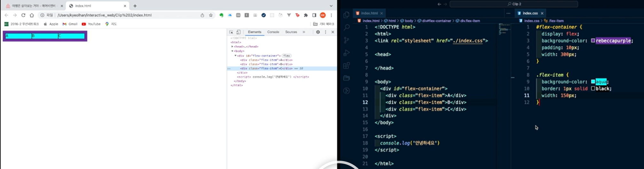Close the DevTools panel
The height and width of the screenshot is (169, 644).
[x=333, y=32]
